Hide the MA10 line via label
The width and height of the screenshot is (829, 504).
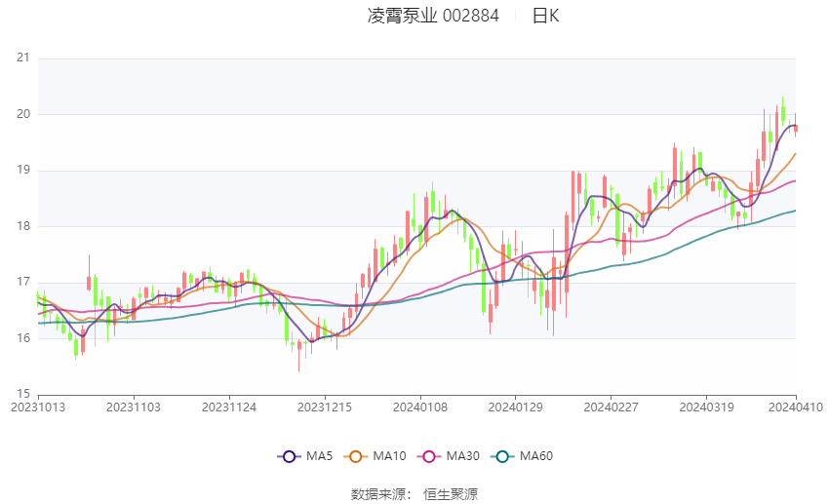point(390,456)
